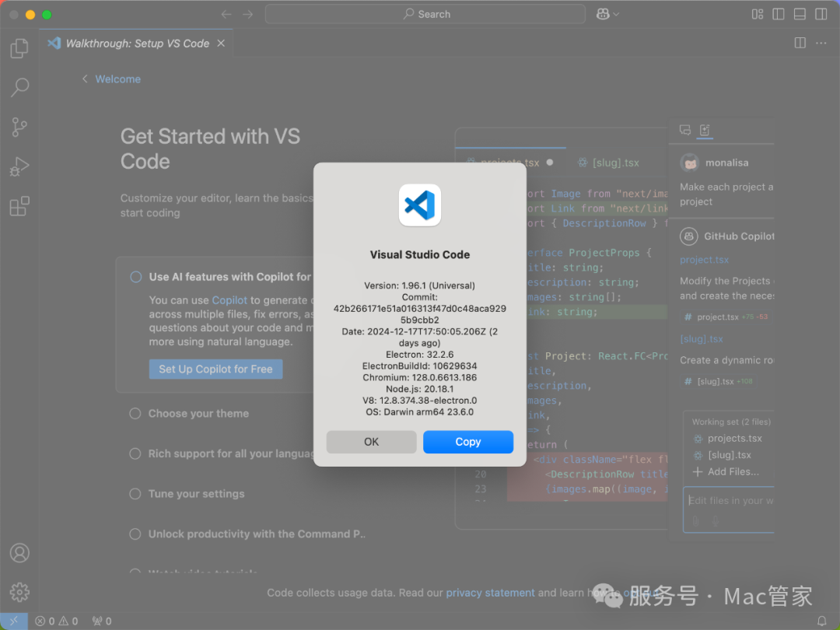Split the editor to the right

coord(800,43)
